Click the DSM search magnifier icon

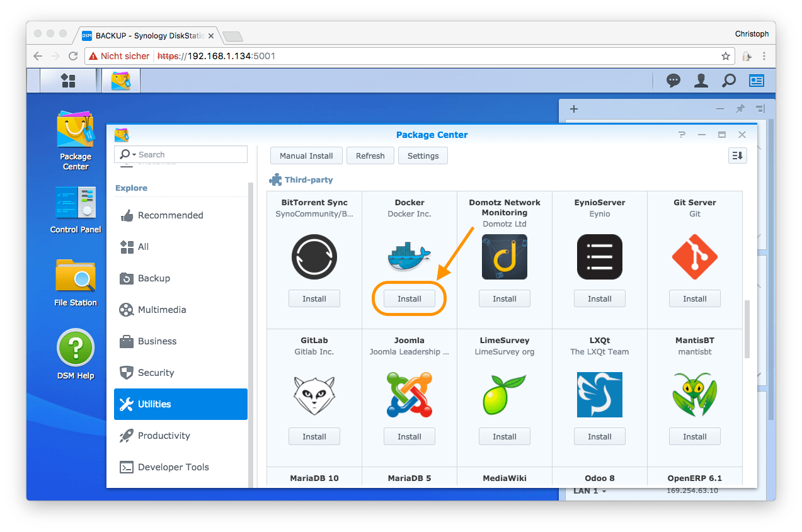coord(728,81)
